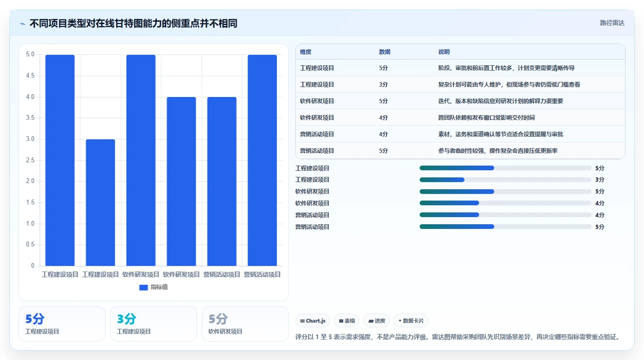The image size is (644, 360).
Task: Click the 营销活动项目 chart bar reaching 5.0
Action: pyautogui.click(x=262, y=160)
